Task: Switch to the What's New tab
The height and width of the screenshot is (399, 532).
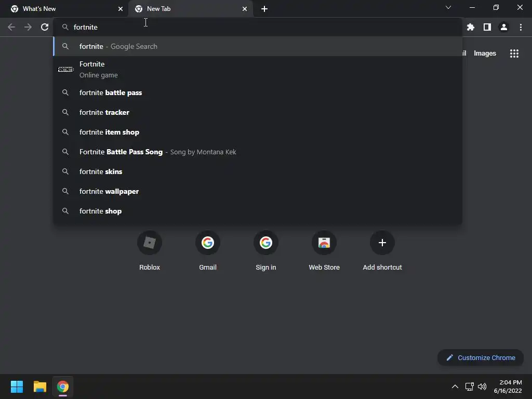Action: [x=64, y=9]
